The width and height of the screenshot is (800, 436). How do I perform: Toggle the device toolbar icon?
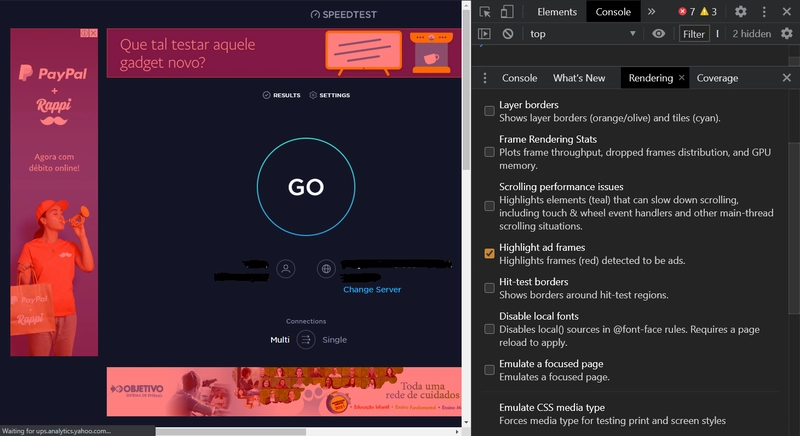507,12
